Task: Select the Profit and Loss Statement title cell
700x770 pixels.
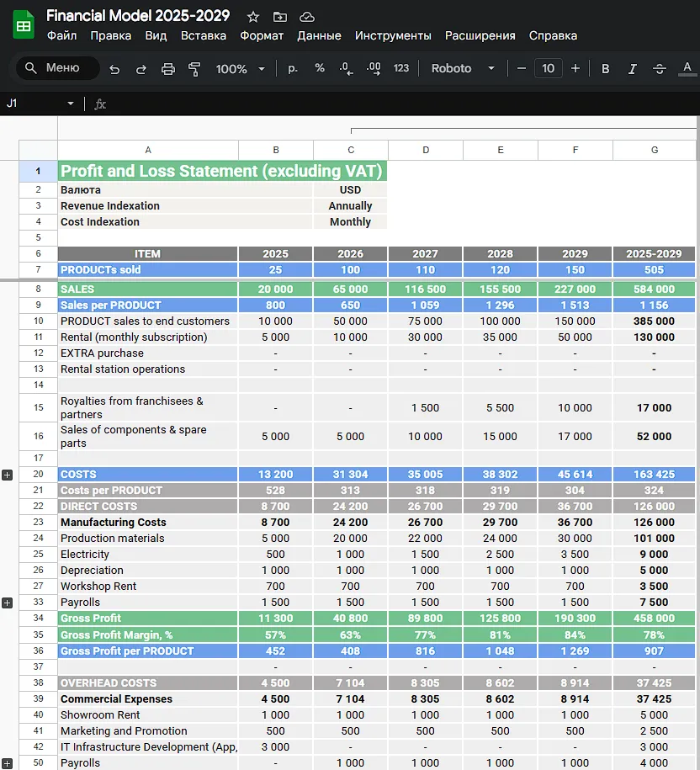Action: click(x=222, y=171)
